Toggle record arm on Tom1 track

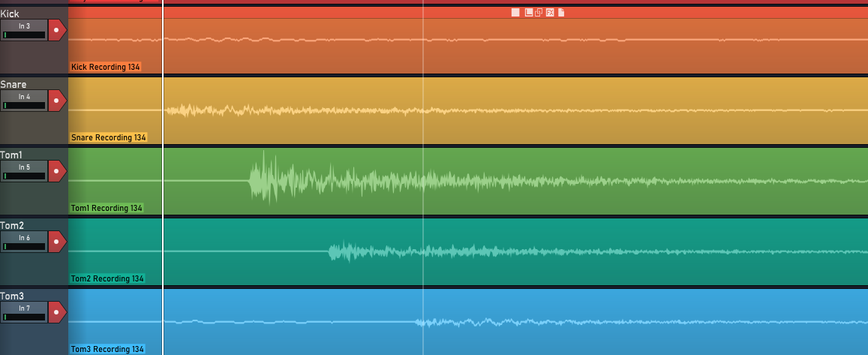[56, 171]
